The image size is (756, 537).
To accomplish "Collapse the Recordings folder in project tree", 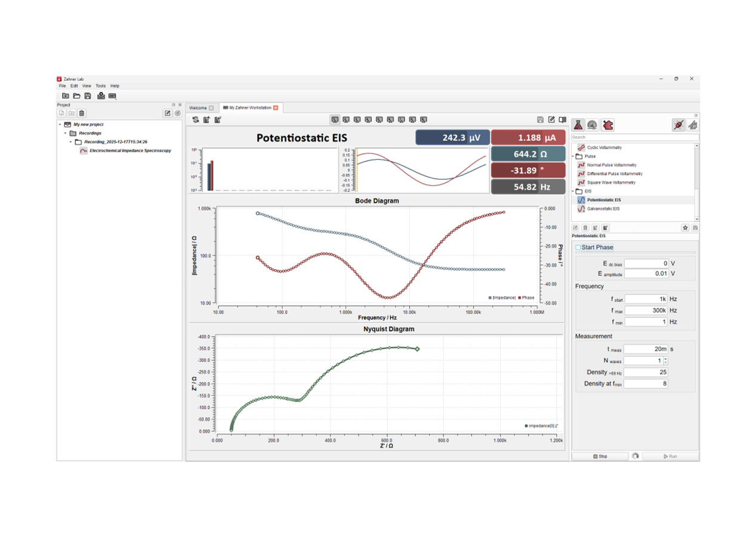I will point(66,133).
